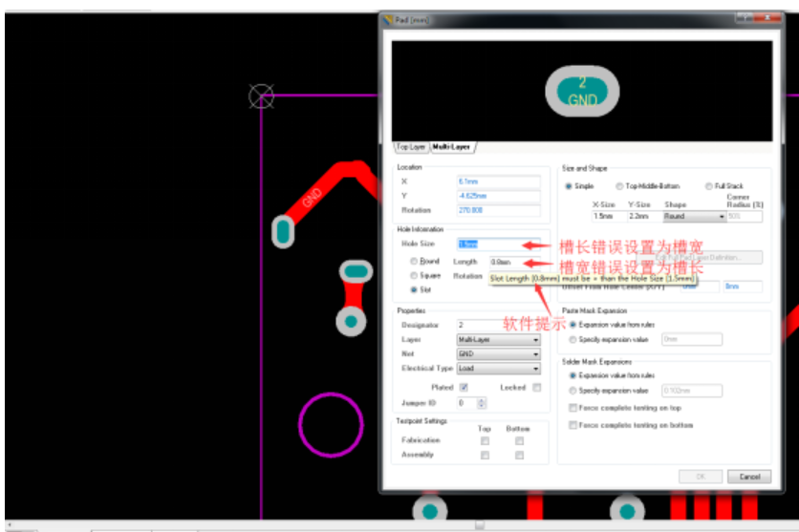This screenshot has height=532, width=799.
Task: Click the Y-Size field showing 2.2mm
Action: pos(643,217)
